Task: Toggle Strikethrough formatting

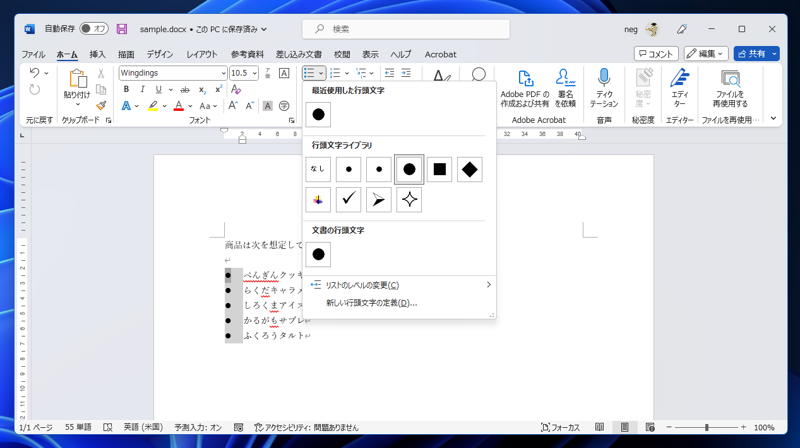Action: coord(185,89)
